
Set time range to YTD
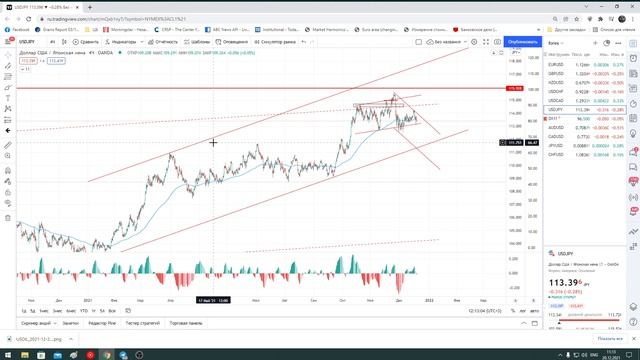point(84,311)
